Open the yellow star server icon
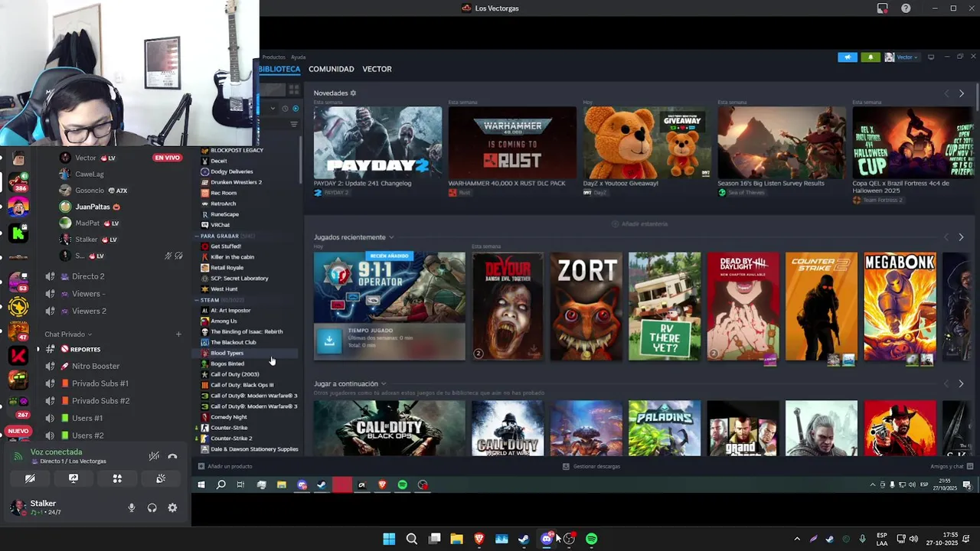Screen dimensions: 980x551 (18, 307)
